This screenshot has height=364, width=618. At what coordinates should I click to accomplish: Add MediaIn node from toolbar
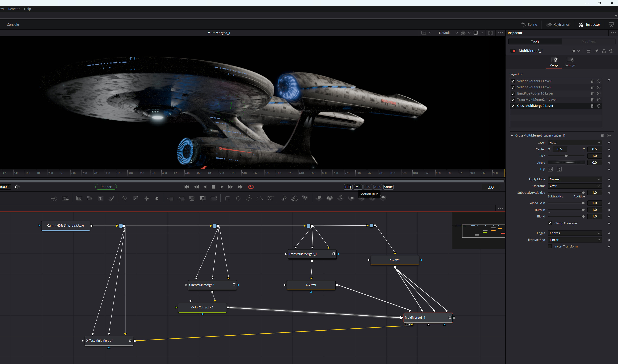pos(54,198)
